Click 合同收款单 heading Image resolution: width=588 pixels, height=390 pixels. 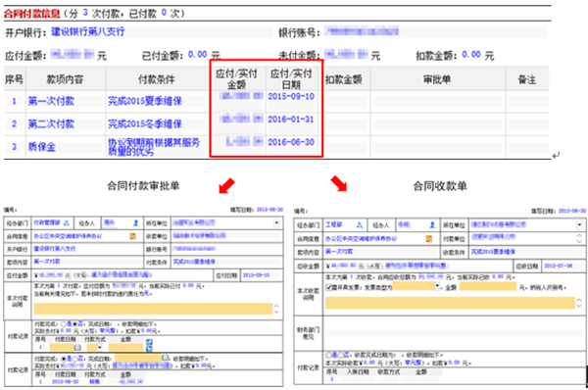(x=440, y=185)
